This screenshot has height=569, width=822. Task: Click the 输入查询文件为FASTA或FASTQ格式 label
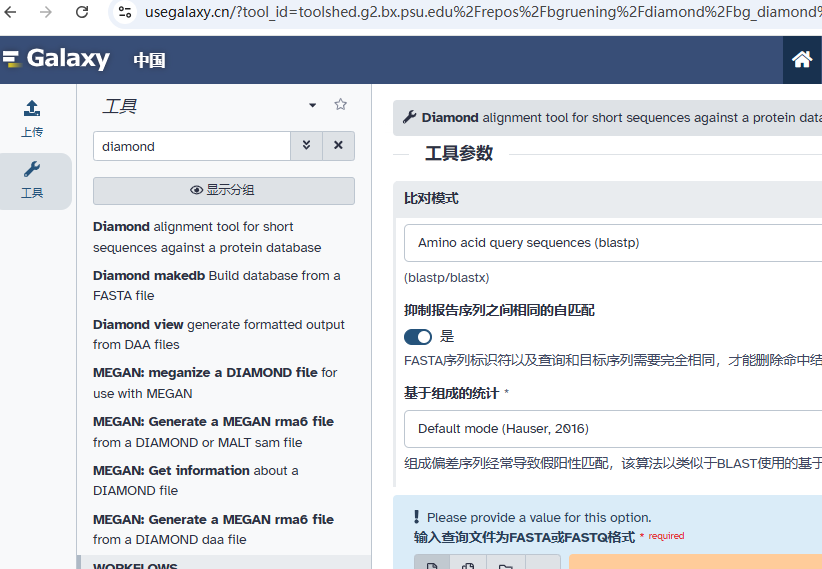(524, 537)
